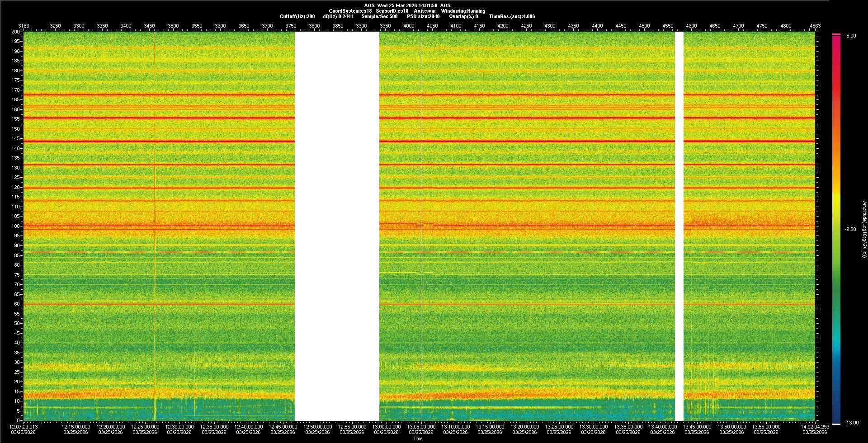Screen dimensions: 868x443
Task: Click the Sample/Sec:500 header text
Action: coord(379,16)
